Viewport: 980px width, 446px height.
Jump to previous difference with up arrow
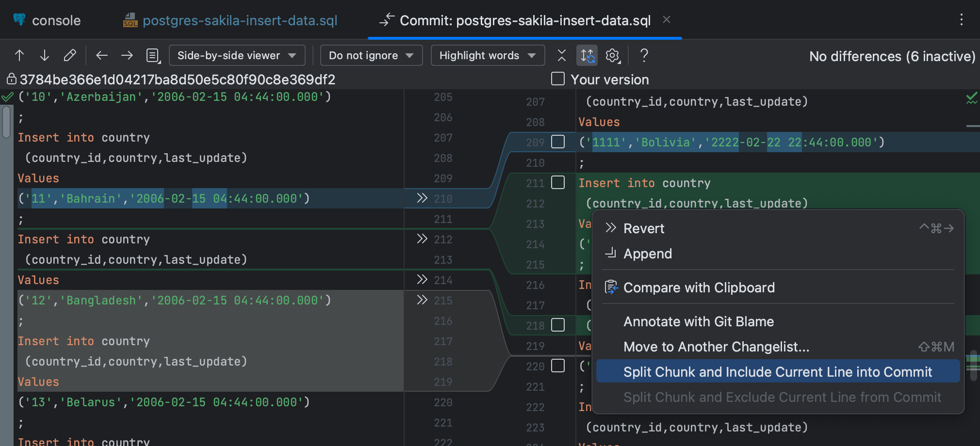tap(19, 56)
